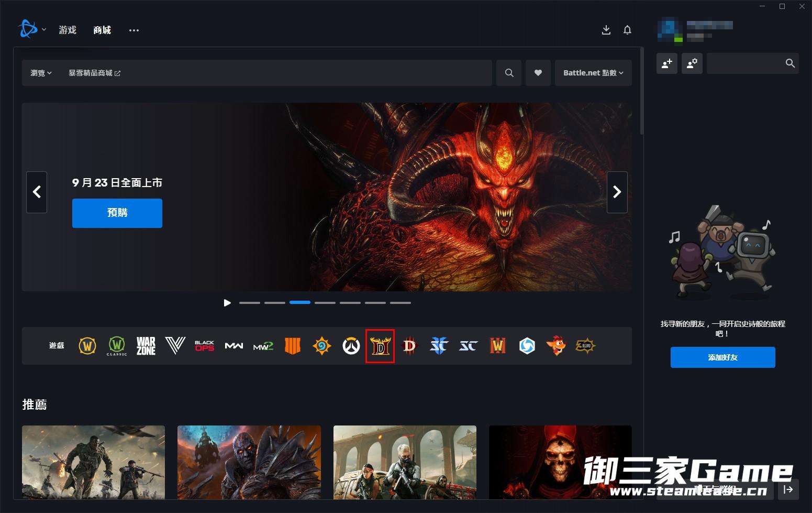Click the 添加好友 add friend button

pos(722,357)
